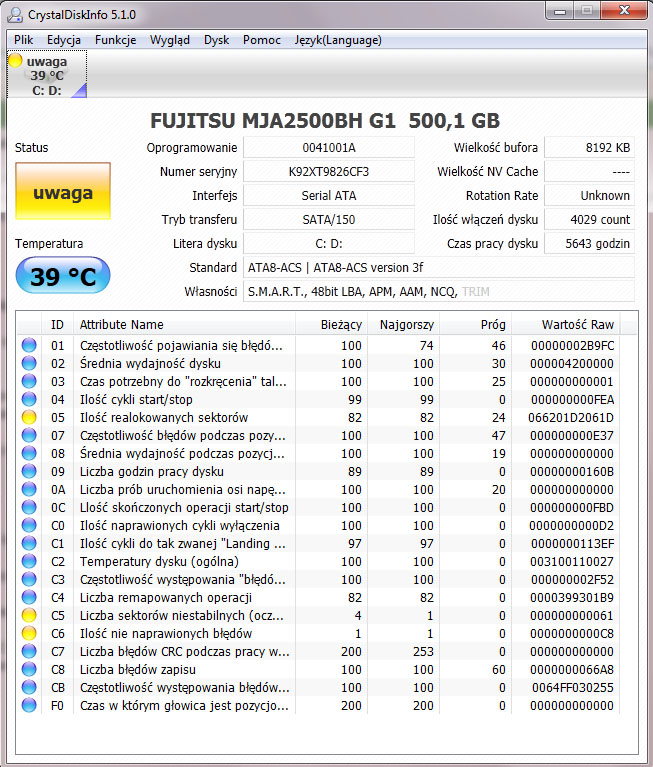Click the blue status icon of row F0
Image resolution: width=653 pixels, height=767 pixels.
pos(29,705)
